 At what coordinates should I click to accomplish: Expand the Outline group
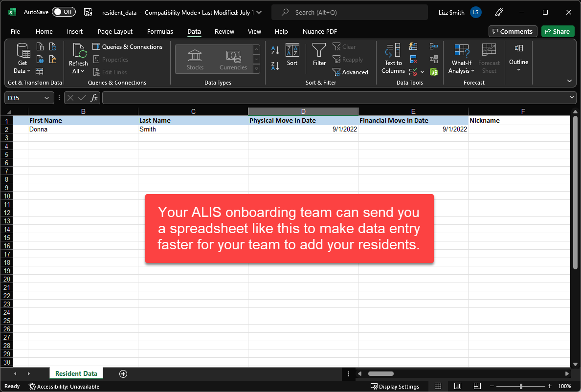pos(518,59)
